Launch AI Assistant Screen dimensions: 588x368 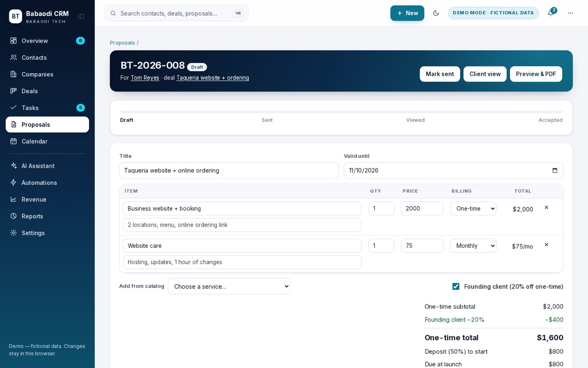click(x=47, y=166)
